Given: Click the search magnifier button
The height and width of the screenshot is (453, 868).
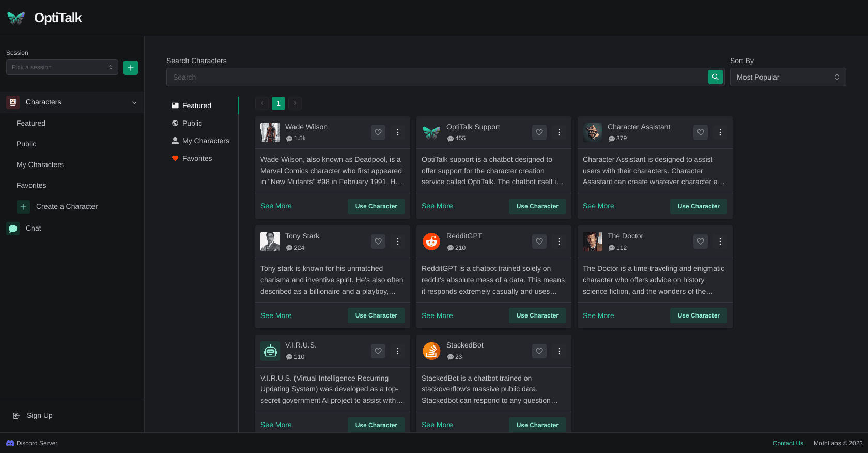Looking at the screenshot, I should click(x=716, y=77).
